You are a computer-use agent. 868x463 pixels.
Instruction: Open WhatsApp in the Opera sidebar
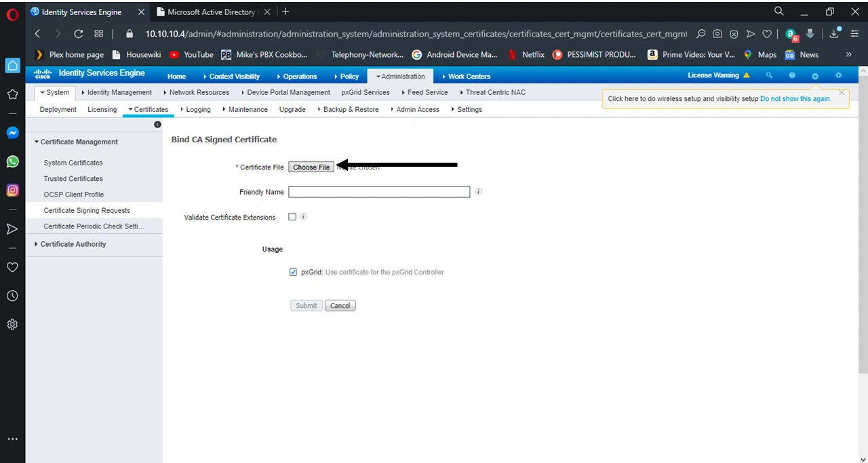12,161
